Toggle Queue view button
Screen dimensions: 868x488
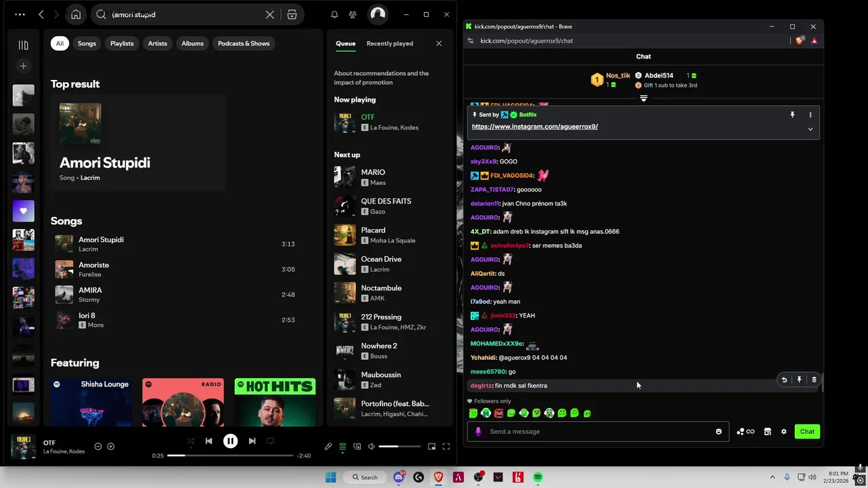[342, 447]
